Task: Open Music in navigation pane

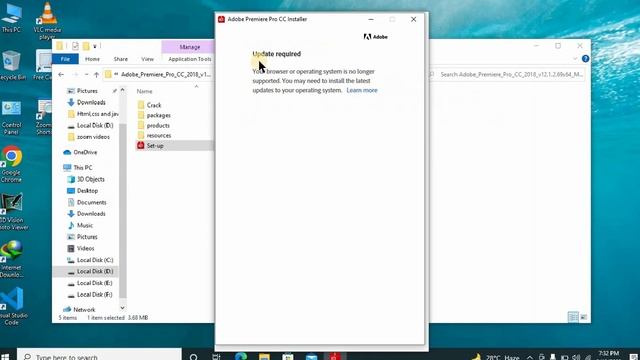Action: [84, 225]
